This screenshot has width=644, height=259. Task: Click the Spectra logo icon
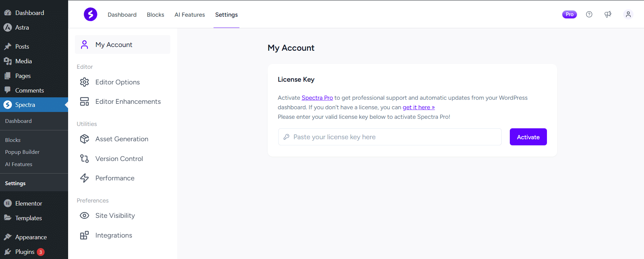91,14
